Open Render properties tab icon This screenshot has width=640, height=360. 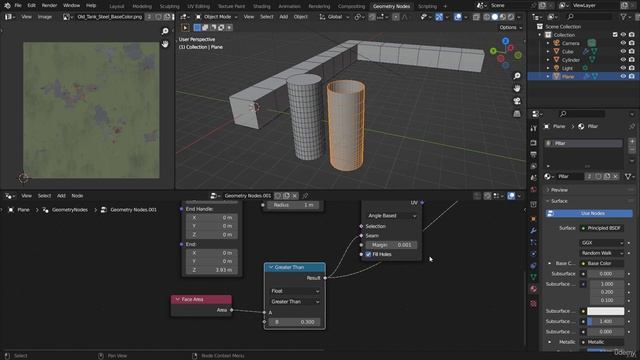[533, 143]
